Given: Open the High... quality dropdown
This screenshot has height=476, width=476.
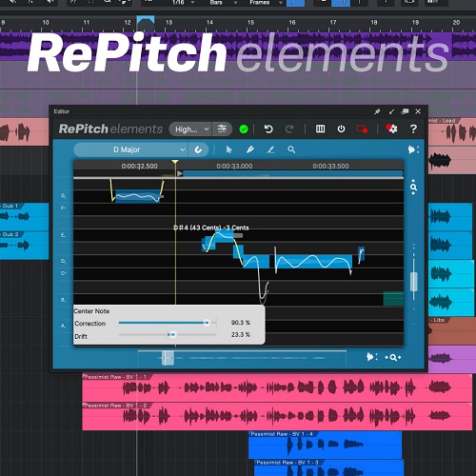Looking at the screenshot, I should (190, 129).
